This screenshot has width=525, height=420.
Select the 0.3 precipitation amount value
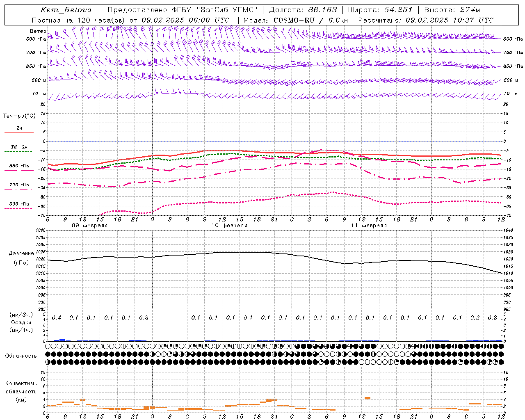493,318
